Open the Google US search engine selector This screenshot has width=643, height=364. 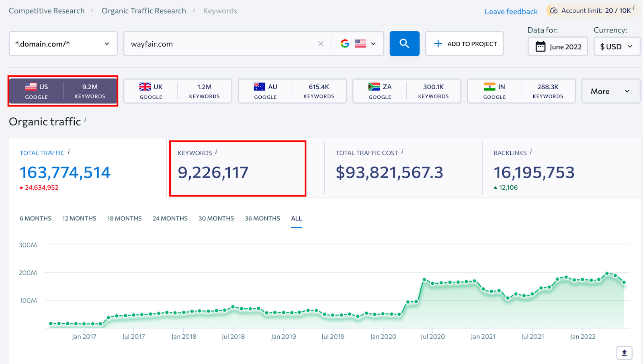[x=358, y=44]
